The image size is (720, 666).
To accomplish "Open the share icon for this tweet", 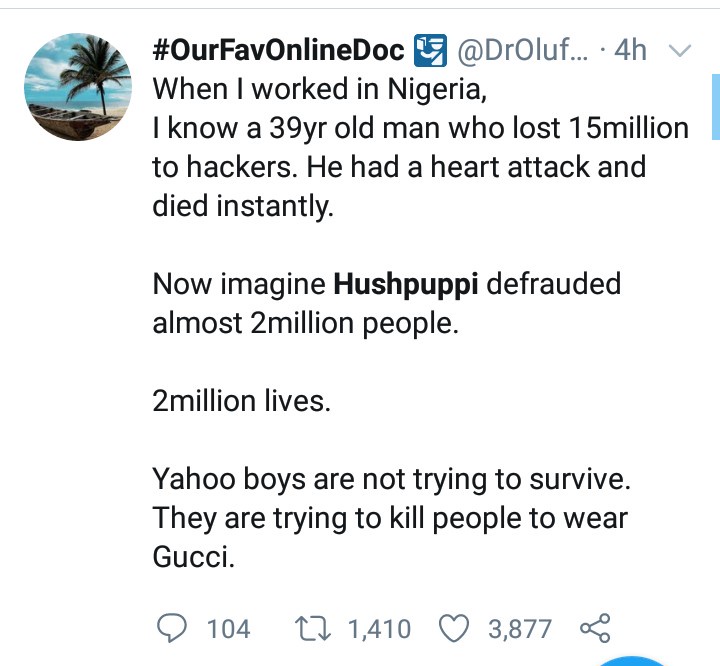I will 594,628.
